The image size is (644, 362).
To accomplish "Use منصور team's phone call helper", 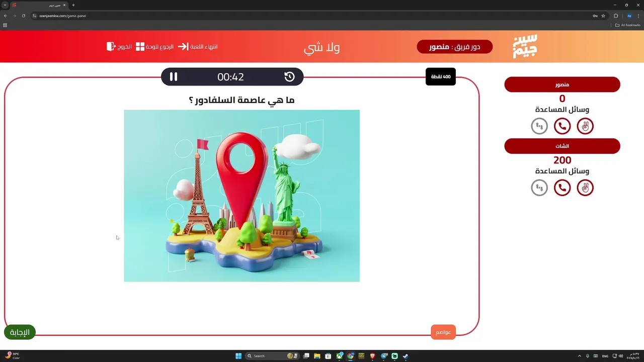I will 562,126.
